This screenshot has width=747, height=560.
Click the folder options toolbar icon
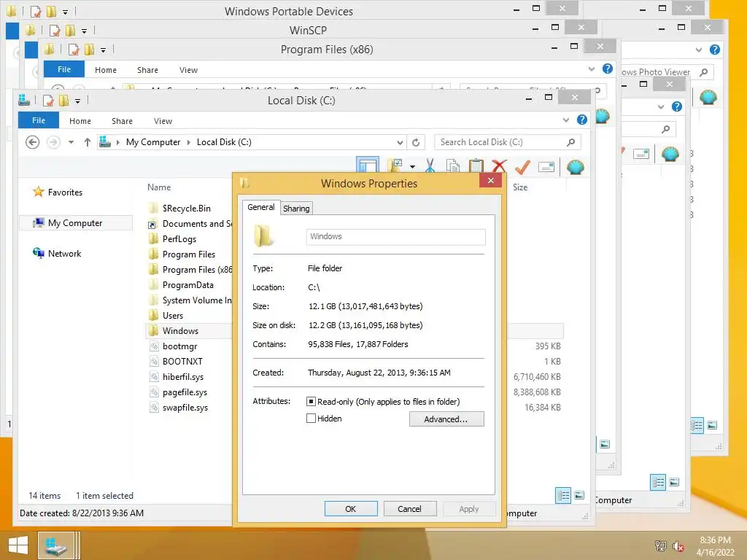tap(395, 166)
